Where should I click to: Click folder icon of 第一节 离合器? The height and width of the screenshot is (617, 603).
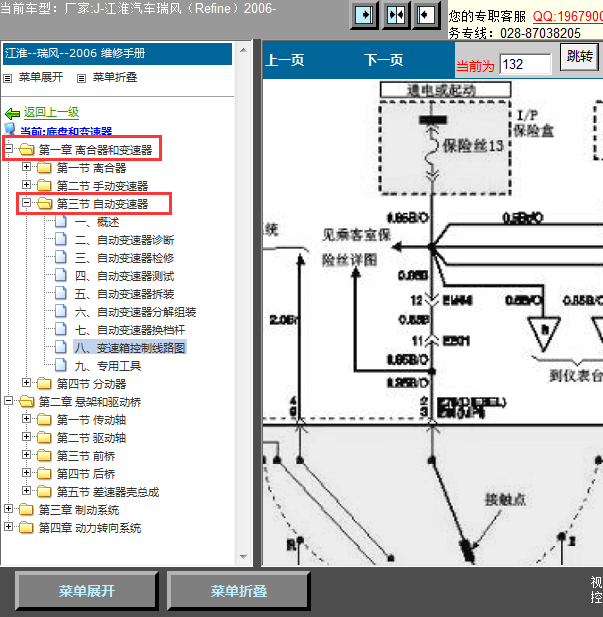pos(44,168)
